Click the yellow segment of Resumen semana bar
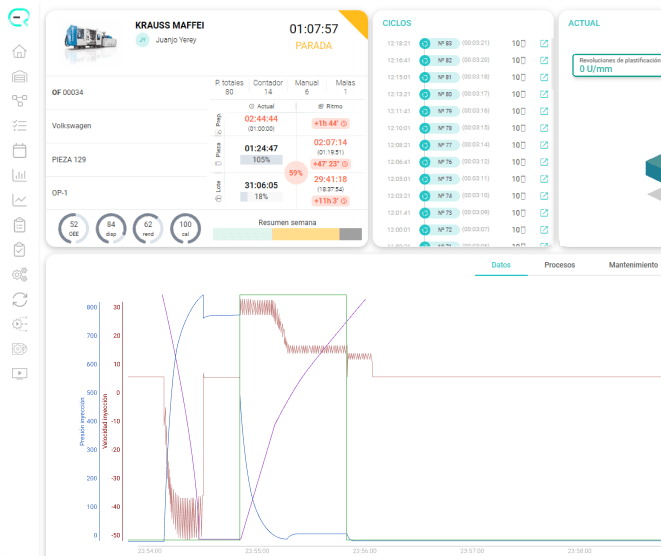Viewport: 661px width, 556px height. click(306, 234)
